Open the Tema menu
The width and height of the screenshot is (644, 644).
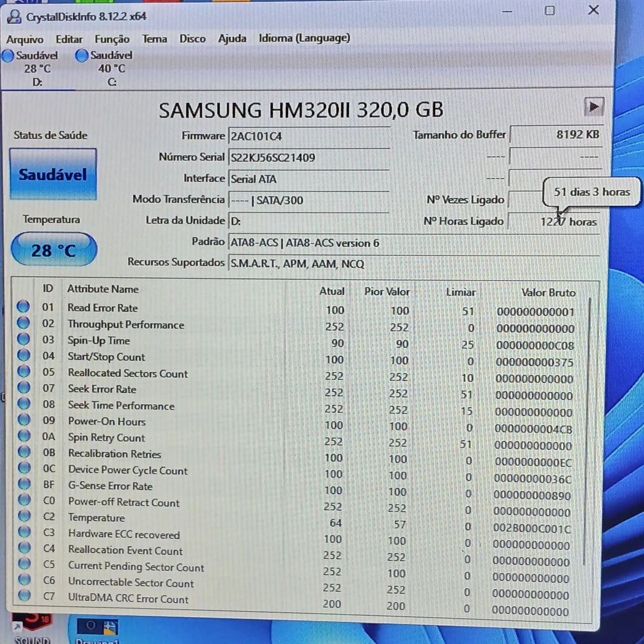coord(154,39)
